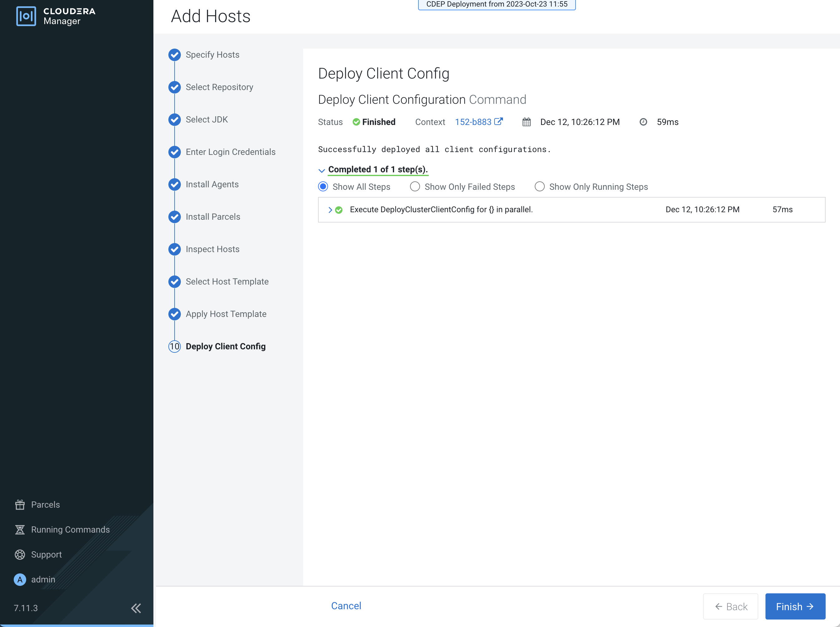Select Show Only Running Steps option
This screenshot has height=627, width=840.
(540, 187)
